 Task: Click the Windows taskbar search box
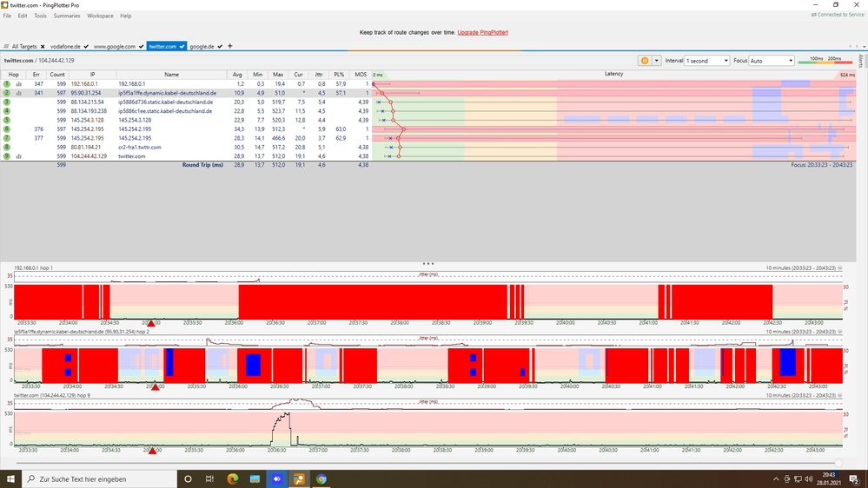[x=100, y=479]
